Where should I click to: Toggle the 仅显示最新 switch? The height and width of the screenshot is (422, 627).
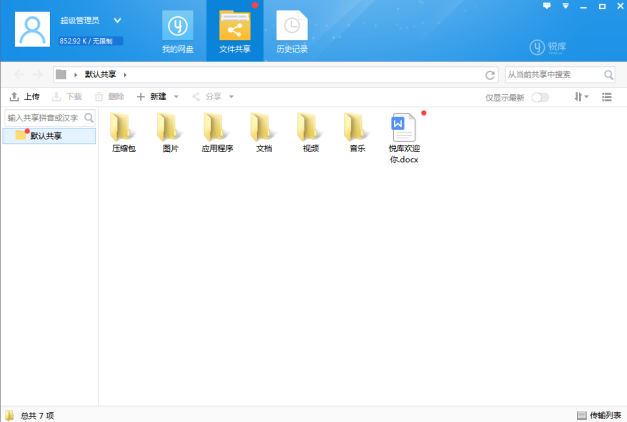click(x=540, y=97)
